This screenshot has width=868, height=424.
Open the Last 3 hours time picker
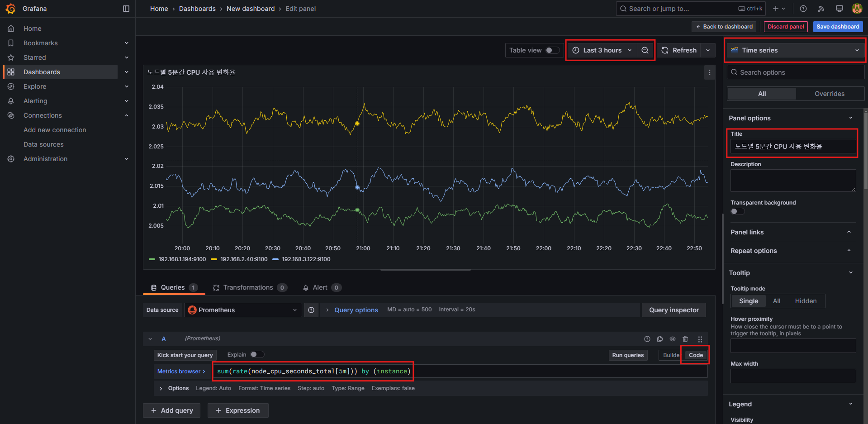(x=602, y=50)
